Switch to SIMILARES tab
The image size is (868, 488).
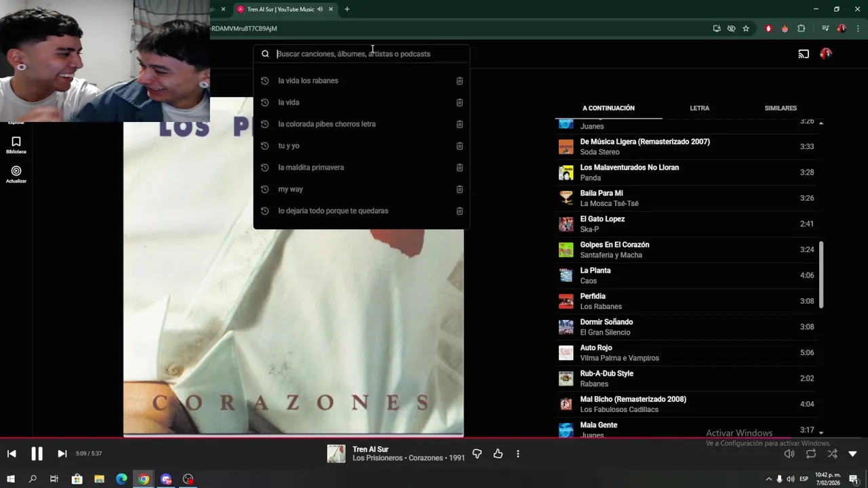click(781, 108)
